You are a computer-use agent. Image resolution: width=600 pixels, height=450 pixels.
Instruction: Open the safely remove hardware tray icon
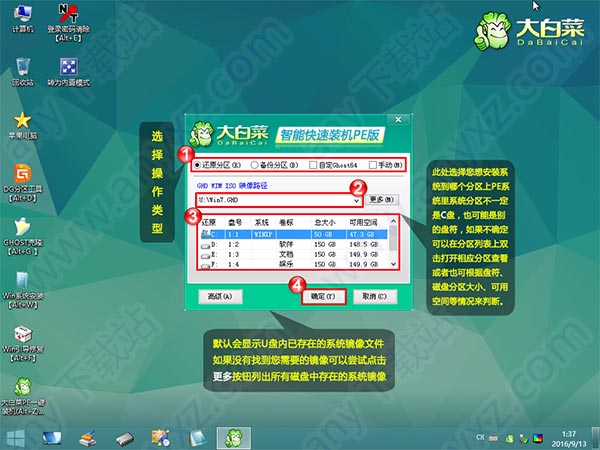click(x=523, y=438)
